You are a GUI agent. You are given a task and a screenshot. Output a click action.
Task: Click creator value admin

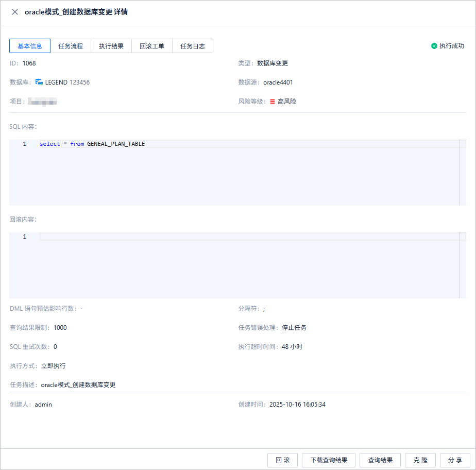click(43, 405)
